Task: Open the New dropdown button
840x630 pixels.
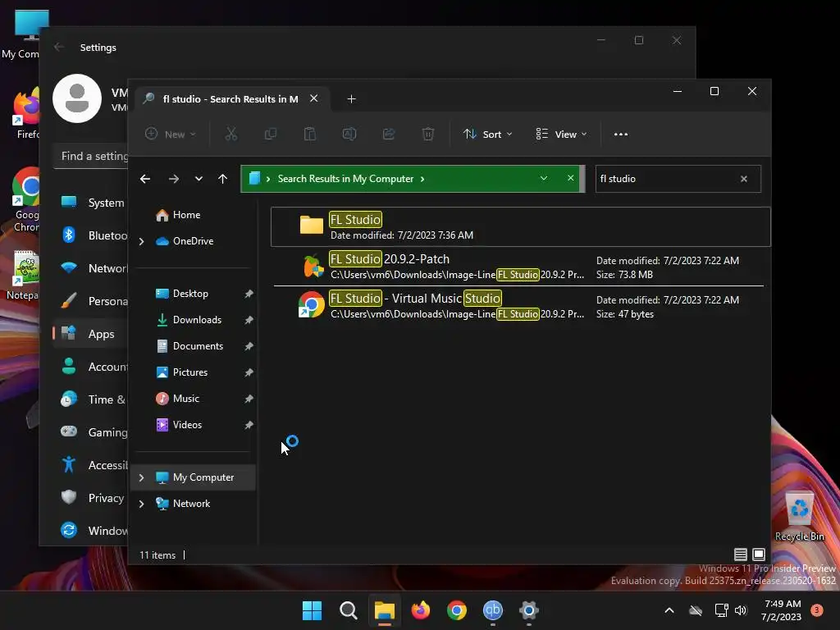Action: tap(171, 134)
